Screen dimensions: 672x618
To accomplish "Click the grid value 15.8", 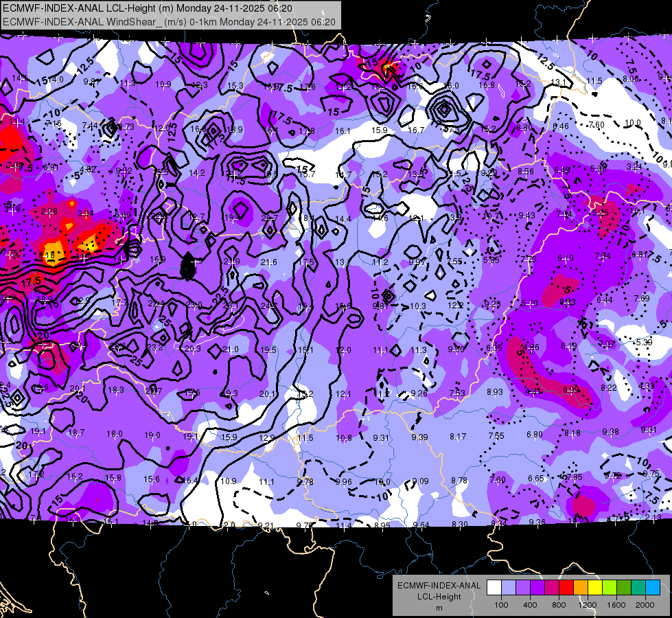I will [x=113, y=478].
